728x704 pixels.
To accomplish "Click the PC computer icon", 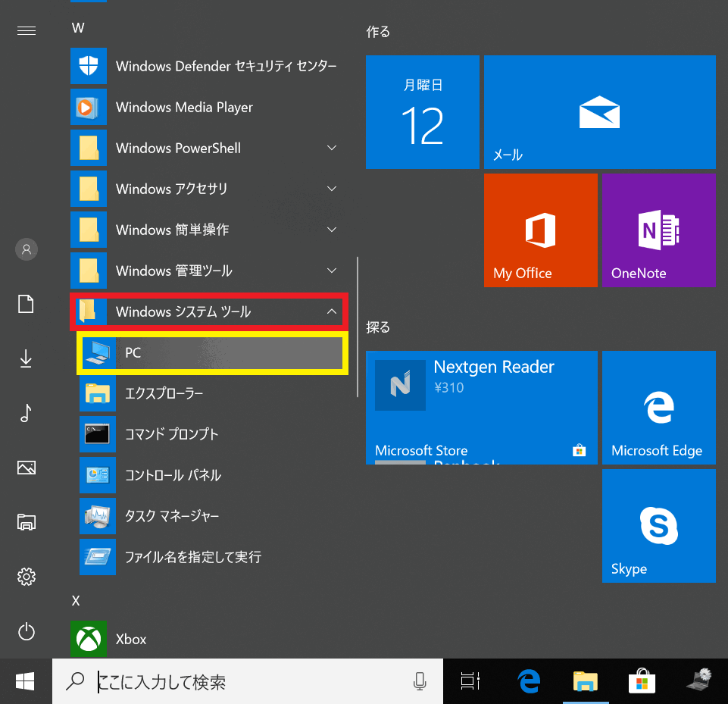I will [98, 352].
